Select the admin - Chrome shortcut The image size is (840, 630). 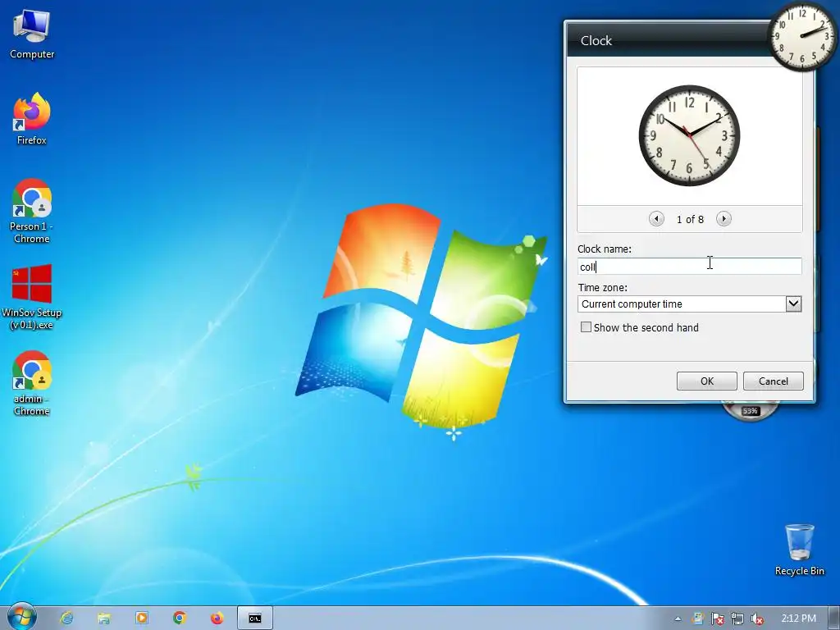tap(32, 384)
